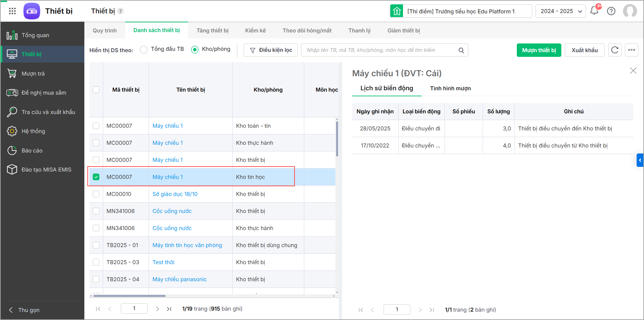Switch to the Quy trình tab
This screenshot has height=320, width=644.
(x=105, y=30)
